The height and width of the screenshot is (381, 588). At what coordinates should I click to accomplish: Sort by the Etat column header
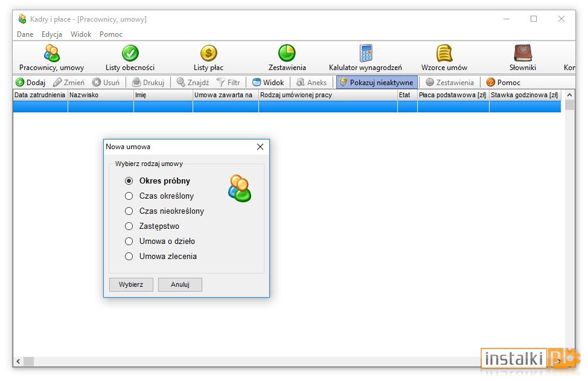pyautogui.click(x=407, y=95)
